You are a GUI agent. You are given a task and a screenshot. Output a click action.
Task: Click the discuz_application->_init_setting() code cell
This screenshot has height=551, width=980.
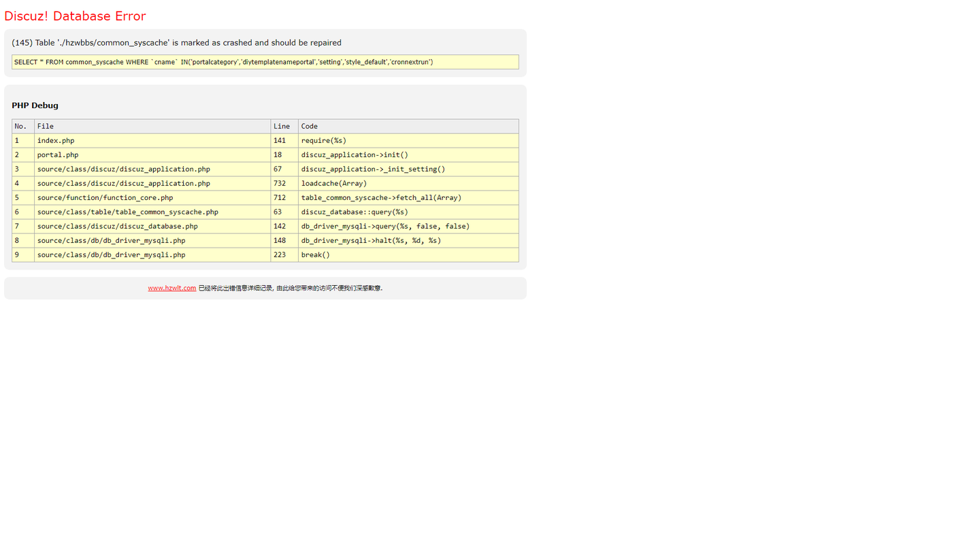[408, 169]
